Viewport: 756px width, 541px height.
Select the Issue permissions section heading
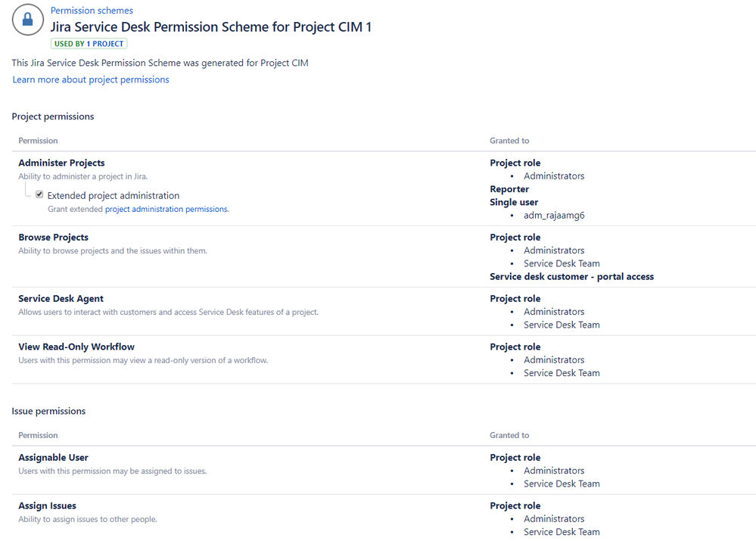click(48, 411)
